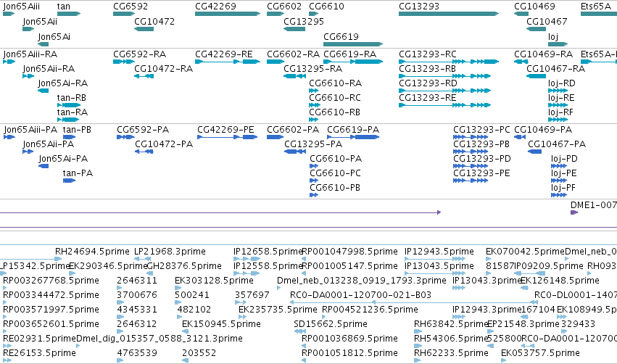Select cDNA RC0-DA0001-120700-021-B03
The width and height of the screenshot is (617, 364).
[360, 296]
